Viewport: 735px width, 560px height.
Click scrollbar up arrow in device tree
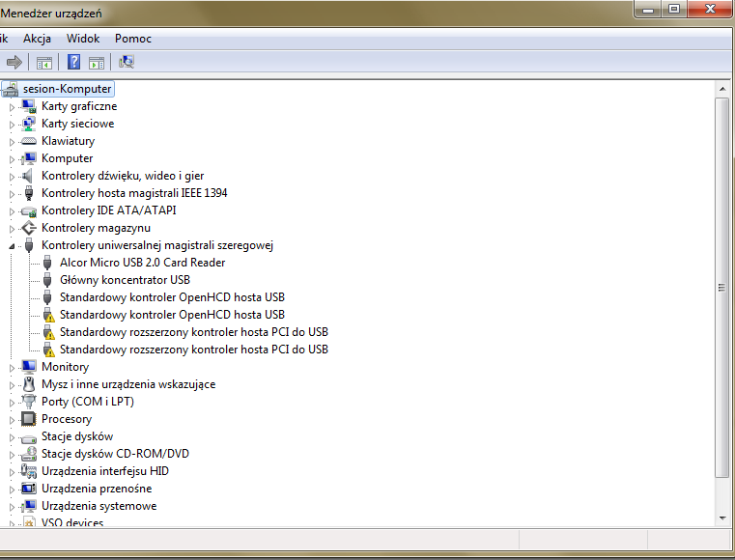[x=722, y=89]
